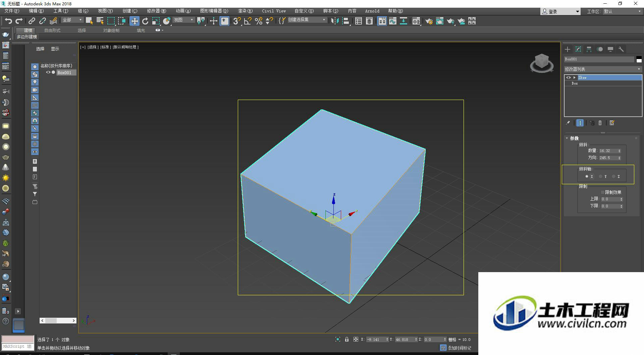This screenshot has width=644, height=355.
Task: Enable the 限制效果 checkbox
Action: click(603, 192)
